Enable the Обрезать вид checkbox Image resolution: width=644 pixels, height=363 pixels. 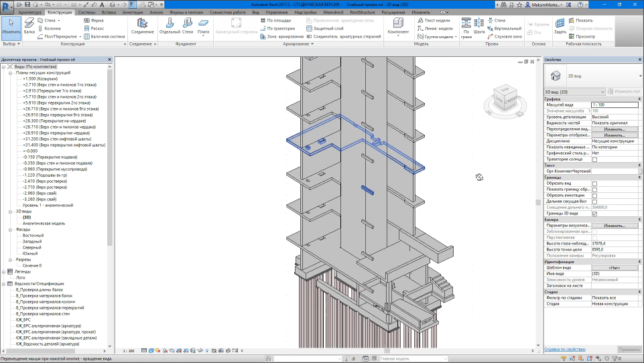(x=594, y=183)
